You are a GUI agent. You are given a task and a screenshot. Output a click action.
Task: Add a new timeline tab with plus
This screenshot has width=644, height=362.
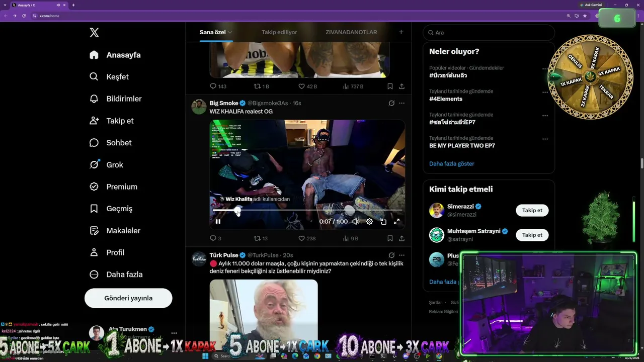click(401, 32)
